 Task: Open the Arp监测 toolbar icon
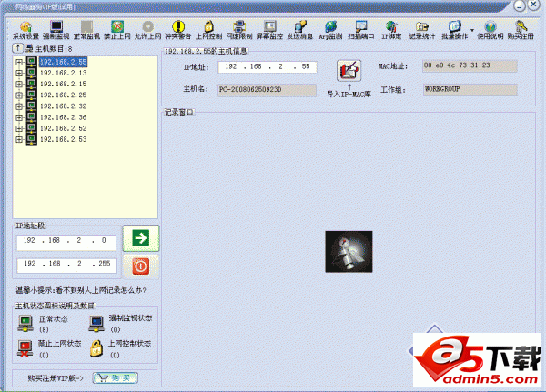pos(330,30)
